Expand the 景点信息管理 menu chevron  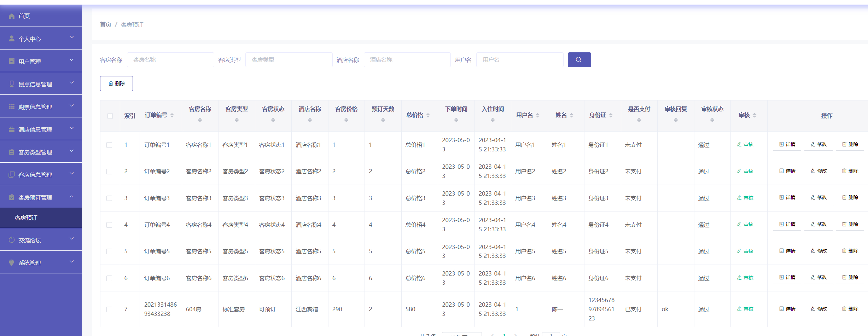(x=72, y=82)
